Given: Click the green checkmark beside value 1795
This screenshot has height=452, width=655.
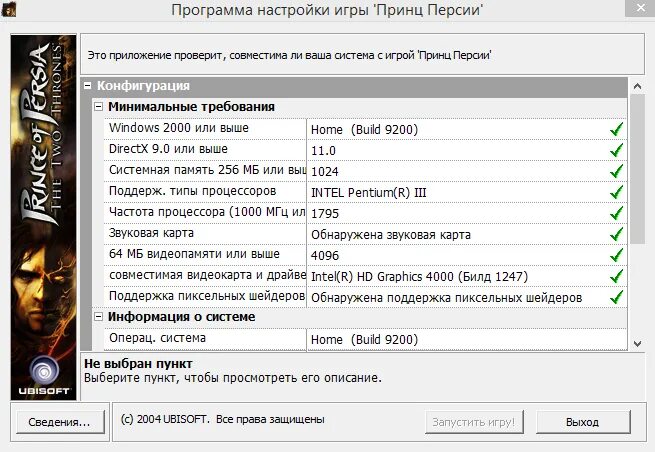Looking at the screenshot, I should click(617, 213).
